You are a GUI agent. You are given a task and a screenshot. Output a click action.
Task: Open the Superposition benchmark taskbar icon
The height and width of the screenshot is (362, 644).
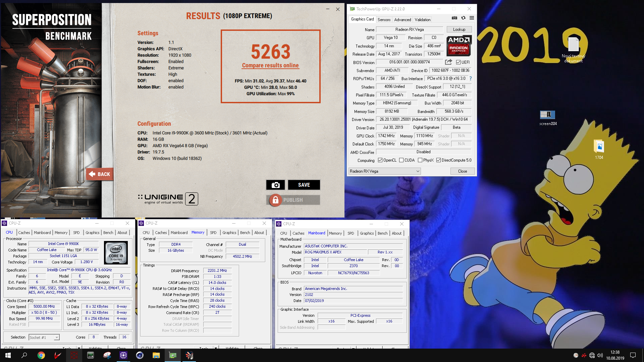tap(189, 355)
